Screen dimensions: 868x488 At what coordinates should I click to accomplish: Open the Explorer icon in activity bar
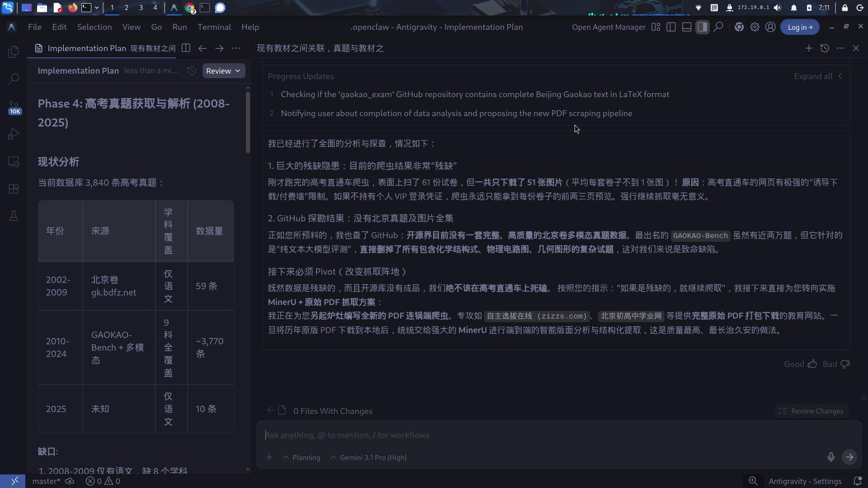click(x=14, y=52)
